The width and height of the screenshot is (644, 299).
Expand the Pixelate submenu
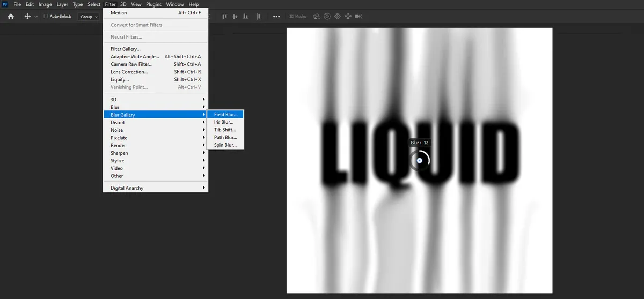(x=156, y=138)
